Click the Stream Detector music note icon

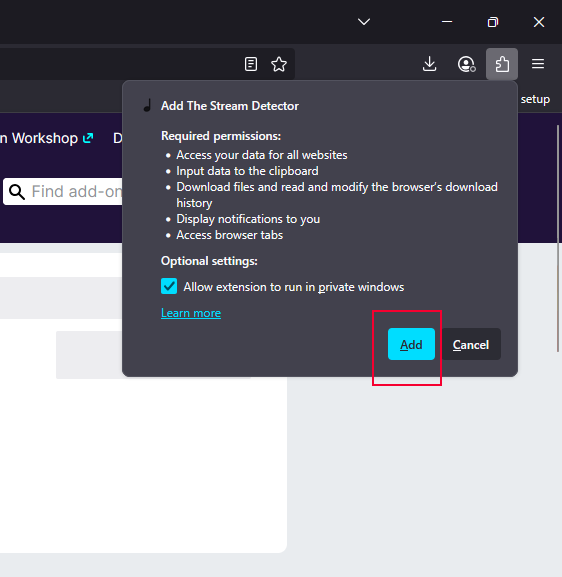(x=148, y=106)
